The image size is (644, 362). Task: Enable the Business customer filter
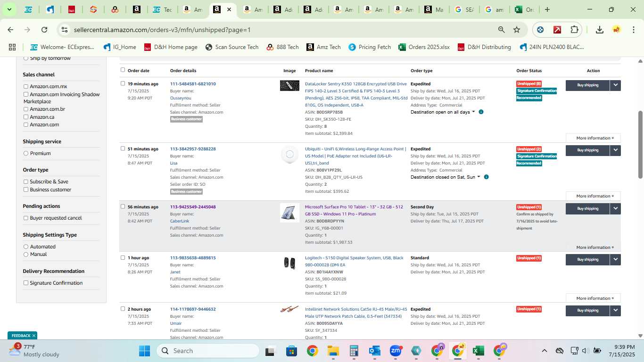point(26,189)
